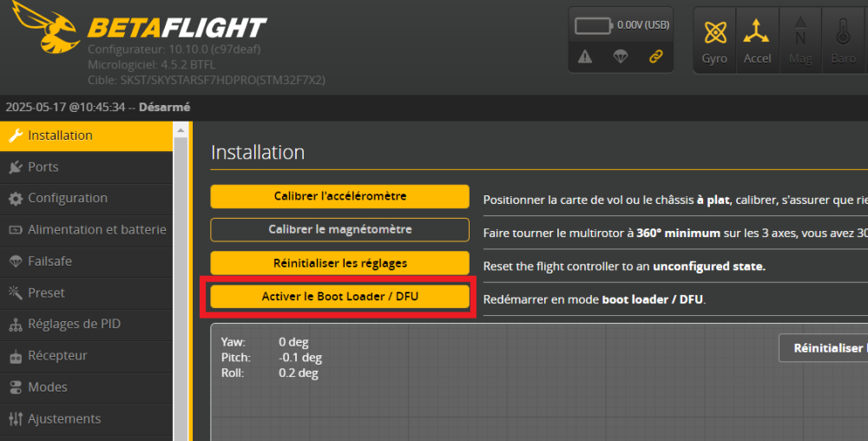
Task: Click the yellow link status icon
Action: (x=656, y=56)
